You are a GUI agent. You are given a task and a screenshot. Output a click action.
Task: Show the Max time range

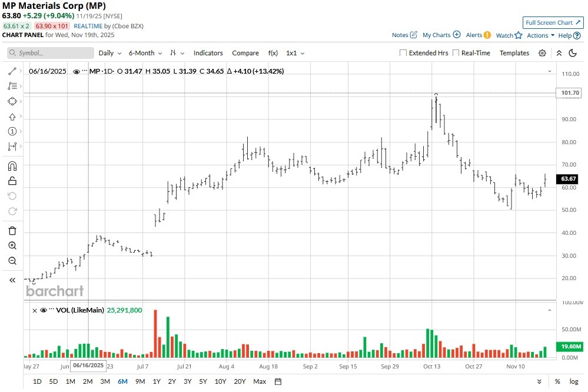[x=260, y=382]
